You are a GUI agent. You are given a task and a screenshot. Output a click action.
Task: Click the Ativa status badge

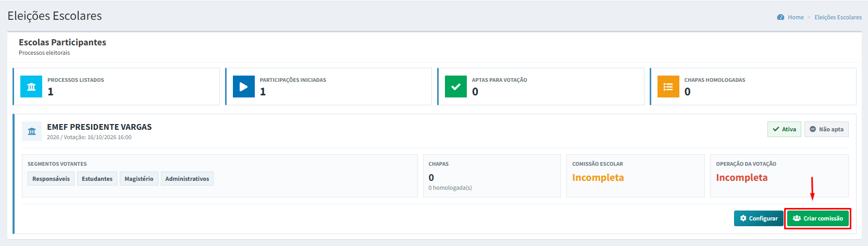784,129
